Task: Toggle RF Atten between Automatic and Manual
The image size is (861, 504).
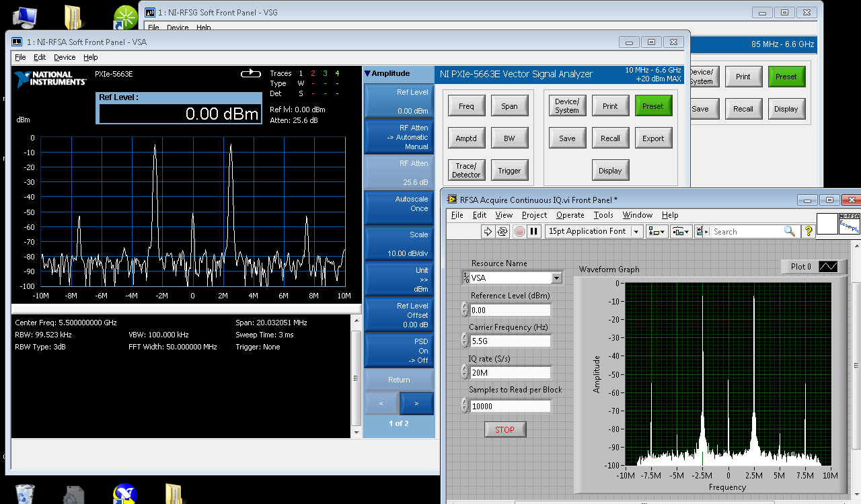Action: pos(399,137)
